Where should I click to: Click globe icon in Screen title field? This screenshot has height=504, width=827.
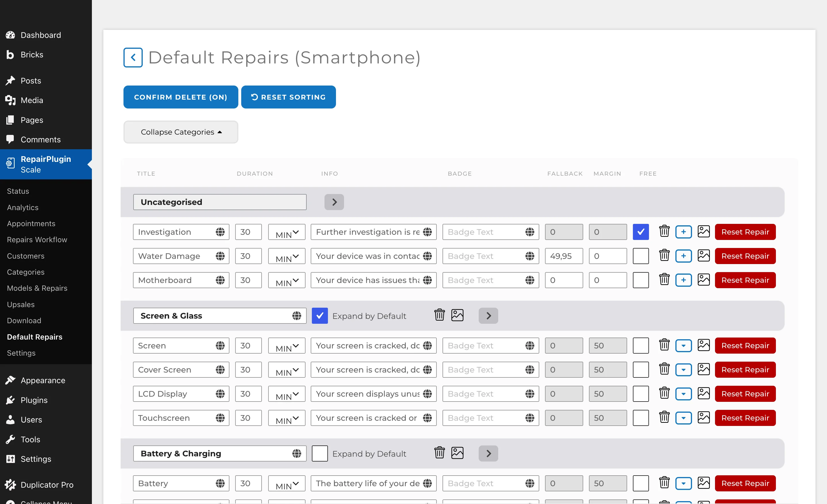click(220, 345)
